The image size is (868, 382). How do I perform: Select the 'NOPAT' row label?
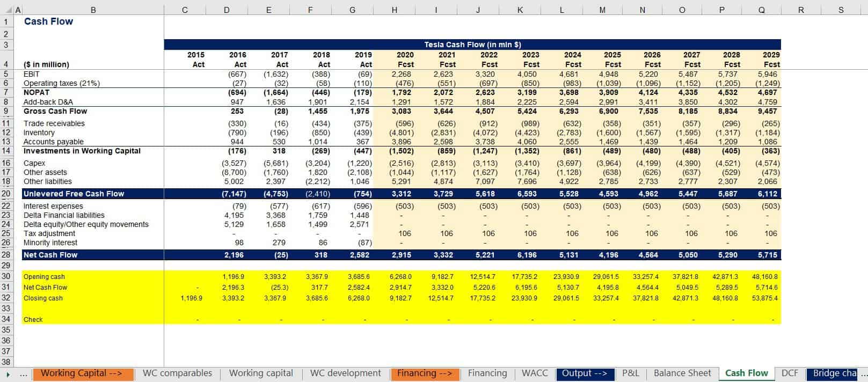point(37,92)
